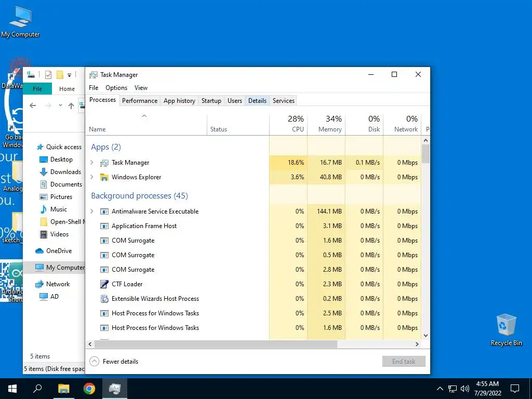532x399 pixels.
Task: Click the CTF Loader pen icon
Action: [104, 284]
